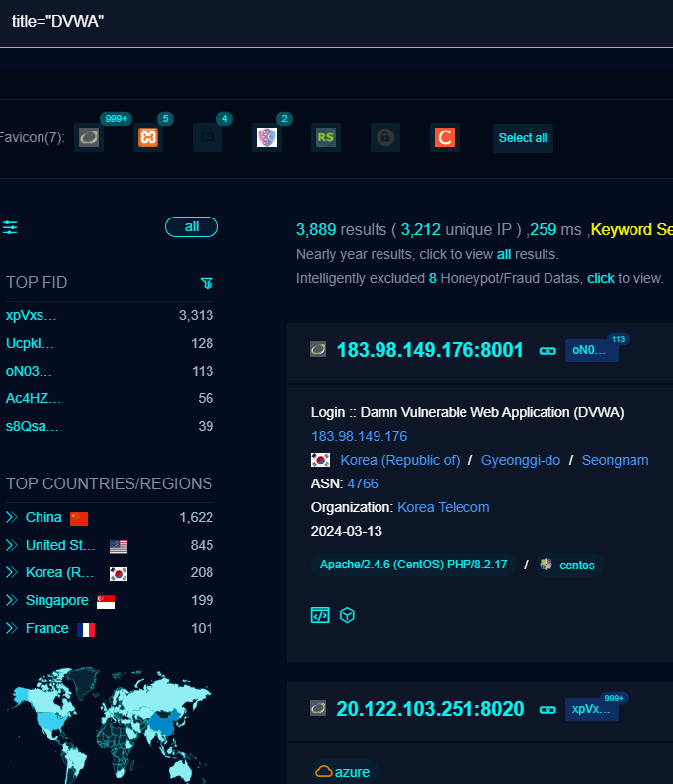Toggle the purple favicon with count 2

(x=267, y=138)
